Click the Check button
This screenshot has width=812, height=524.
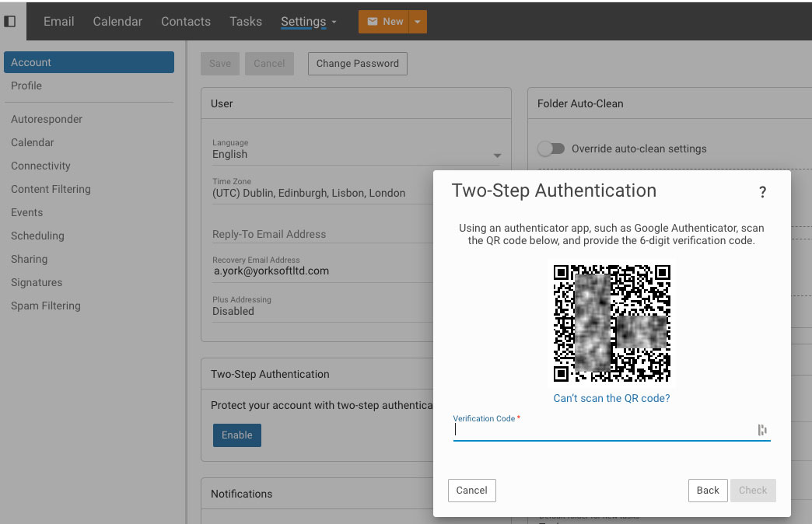(x=753, y=491)
